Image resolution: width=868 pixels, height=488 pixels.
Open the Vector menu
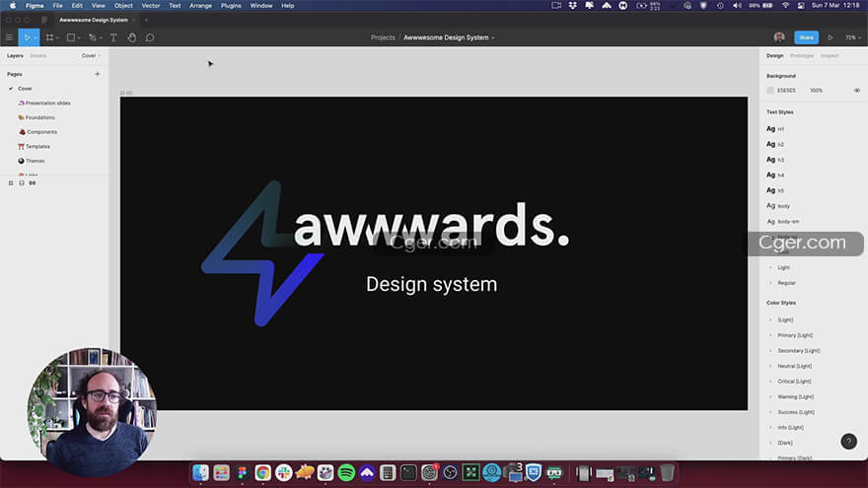[151, 6]
